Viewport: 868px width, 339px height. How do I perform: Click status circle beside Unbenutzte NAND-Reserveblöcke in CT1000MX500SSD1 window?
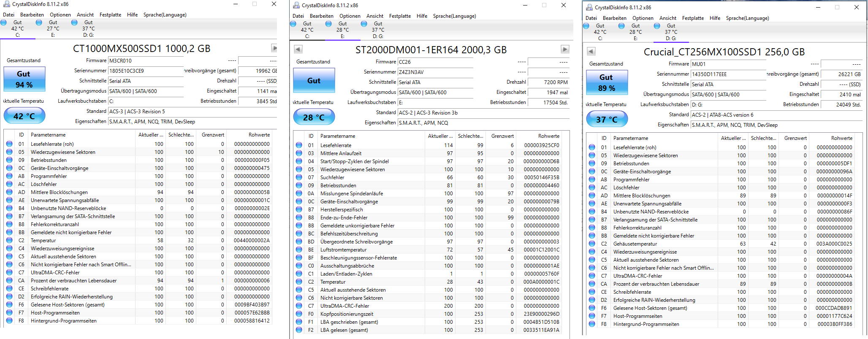9,208
